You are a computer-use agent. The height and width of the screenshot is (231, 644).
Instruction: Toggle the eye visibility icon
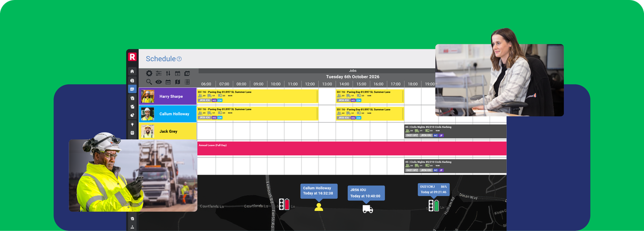[x=158, y=82]
